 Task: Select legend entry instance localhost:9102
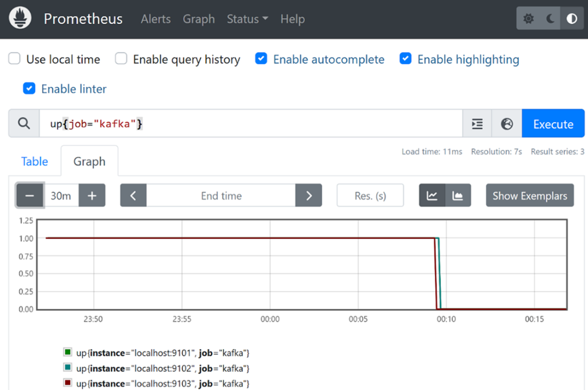point(163,368)
